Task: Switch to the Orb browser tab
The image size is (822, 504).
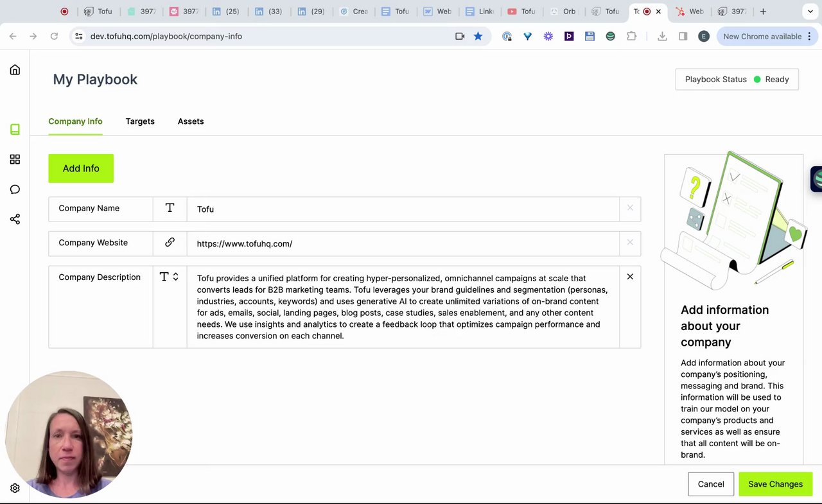Action: (x=563, y=12)
